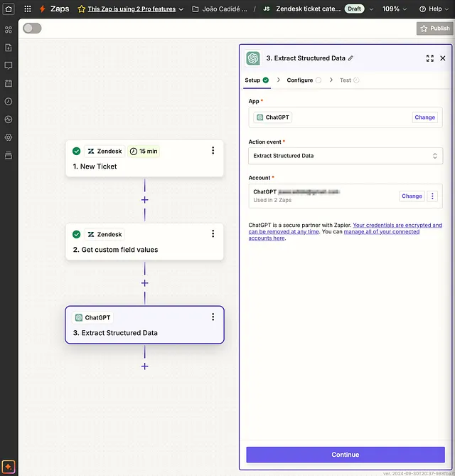The height and width of the screenshot is (476, 455).
Task: Select the 1. New Ticket step card
Action: (145, 158)
